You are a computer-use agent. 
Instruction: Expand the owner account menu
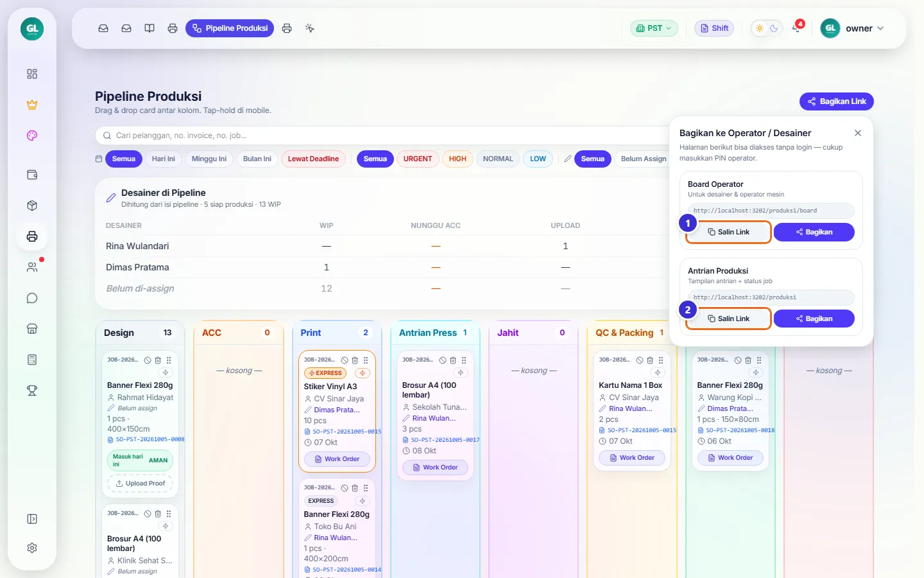(853, 28)
